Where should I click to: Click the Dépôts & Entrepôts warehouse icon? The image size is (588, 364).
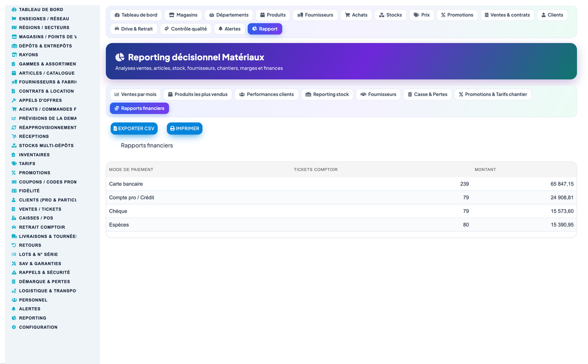pos(14,46)
